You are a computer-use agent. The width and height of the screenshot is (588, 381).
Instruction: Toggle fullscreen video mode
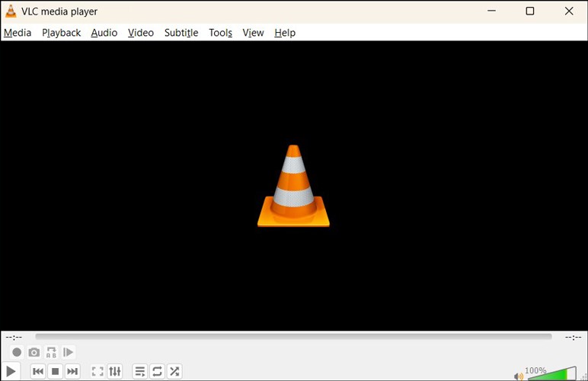pyautogui.click(x=97, y=371)
